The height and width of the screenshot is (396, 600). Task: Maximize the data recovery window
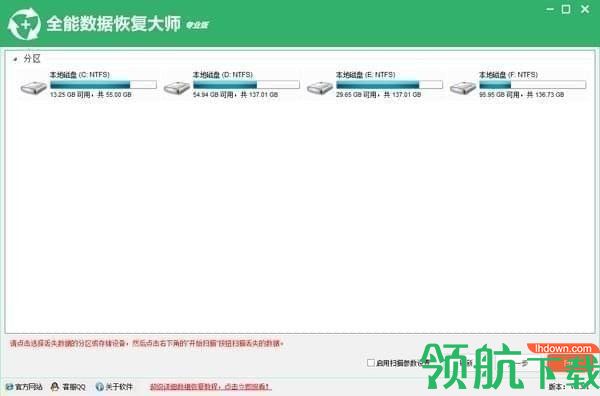(566, 9)
